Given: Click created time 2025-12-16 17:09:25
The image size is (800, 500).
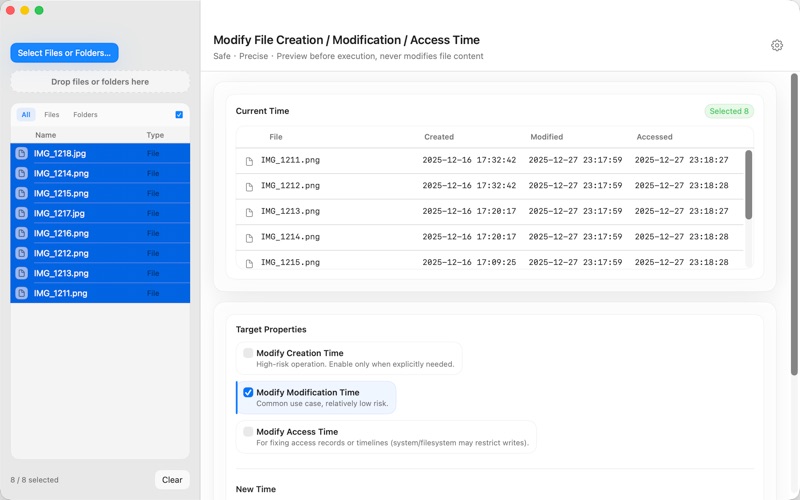Looking at the screenshot, I should (469, 262).
